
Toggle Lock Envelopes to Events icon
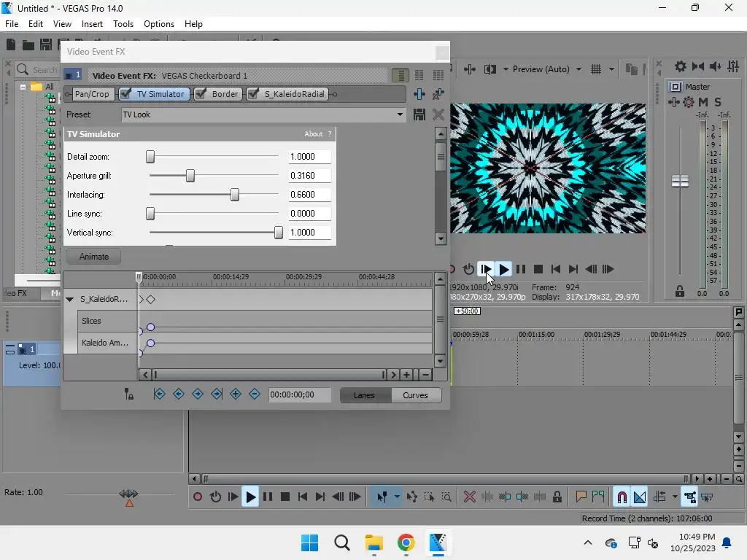click(690, 497)
